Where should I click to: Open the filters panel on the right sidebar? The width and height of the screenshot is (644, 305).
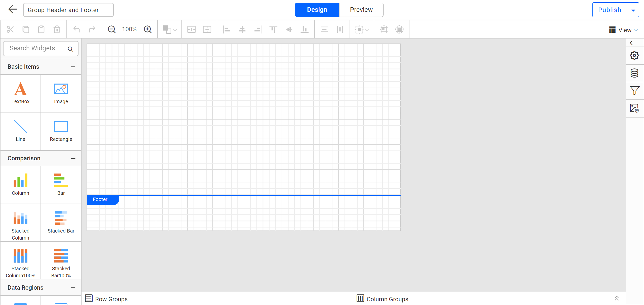pos(634,91)
